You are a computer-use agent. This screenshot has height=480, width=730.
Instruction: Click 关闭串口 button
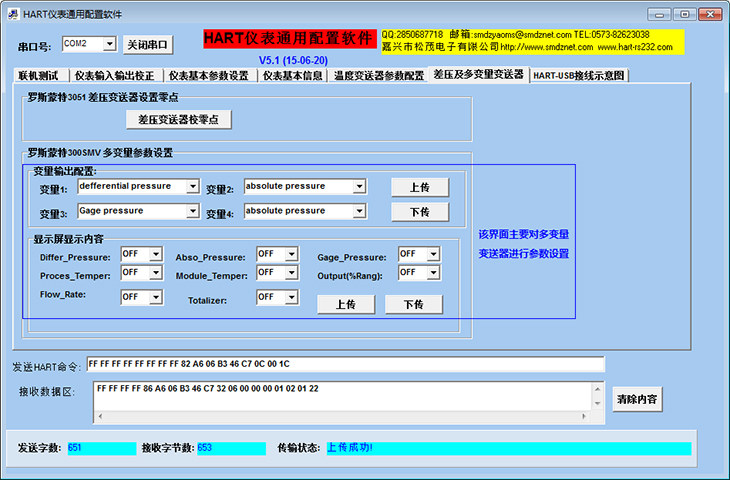(x=148, y=45)
